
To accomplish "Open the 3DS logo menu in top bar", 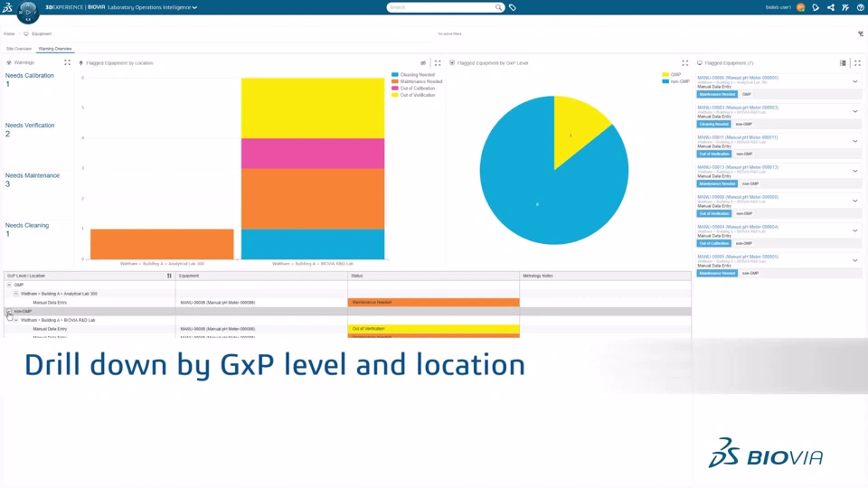I will (x=7, y=7).
